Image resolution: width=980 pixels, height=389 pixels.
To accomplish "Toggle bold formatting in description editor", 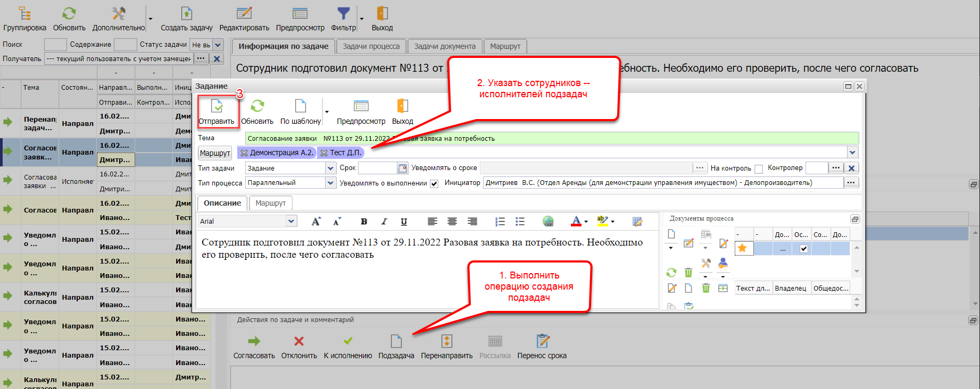I will 364,222.
